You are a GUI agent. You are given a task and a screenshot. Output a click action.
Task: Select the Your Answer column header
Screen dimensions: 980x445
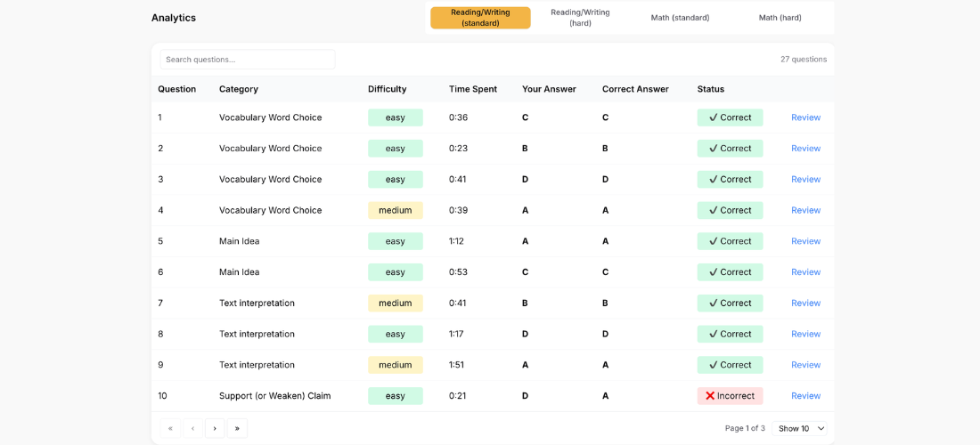click(550, 89)
